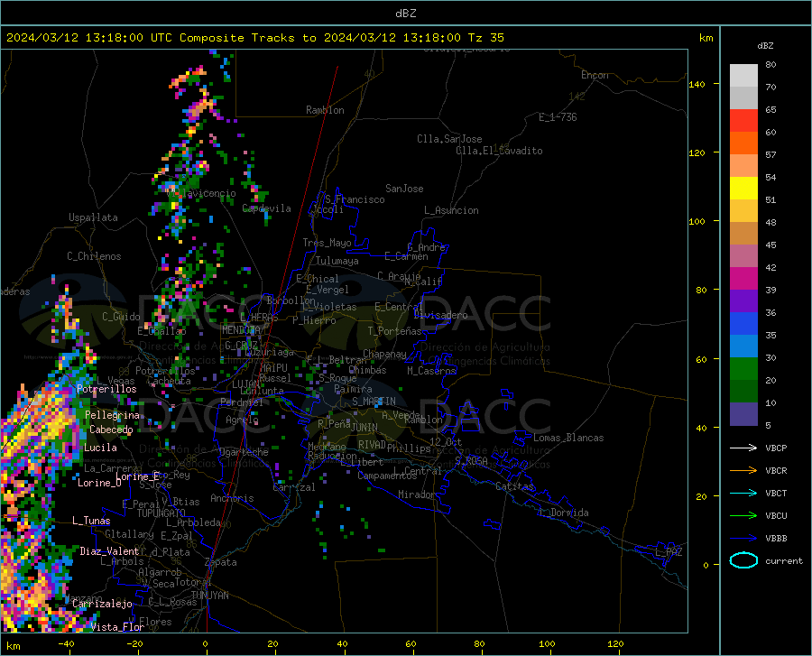
Task: Click the 'current' legend label
Action: tap(784, 560)
